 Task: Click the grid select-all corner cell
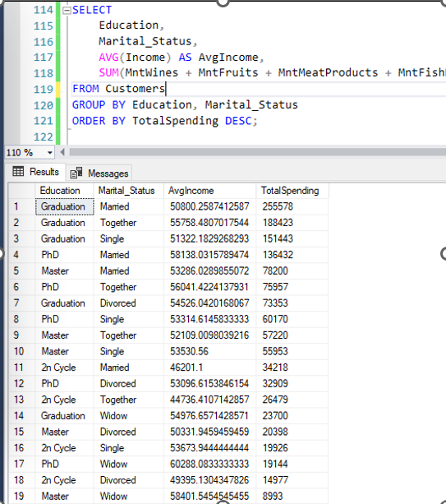point(21,191)
